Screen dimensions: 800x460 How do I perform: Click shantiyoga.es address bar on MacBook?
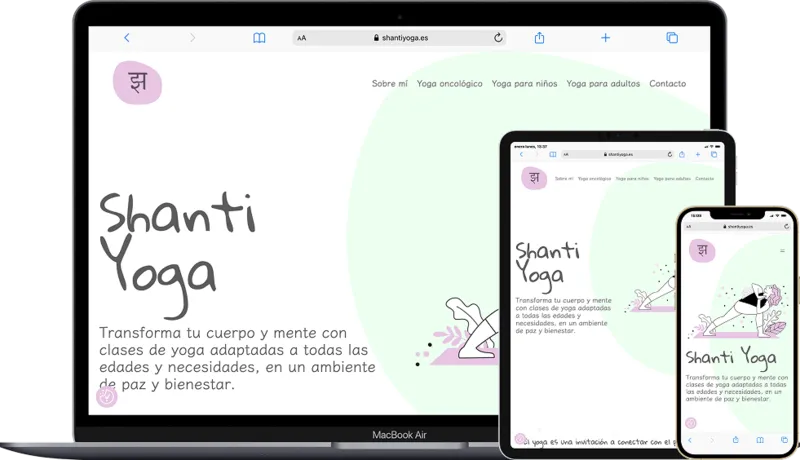pyautogui.click(x=399, y=38)
